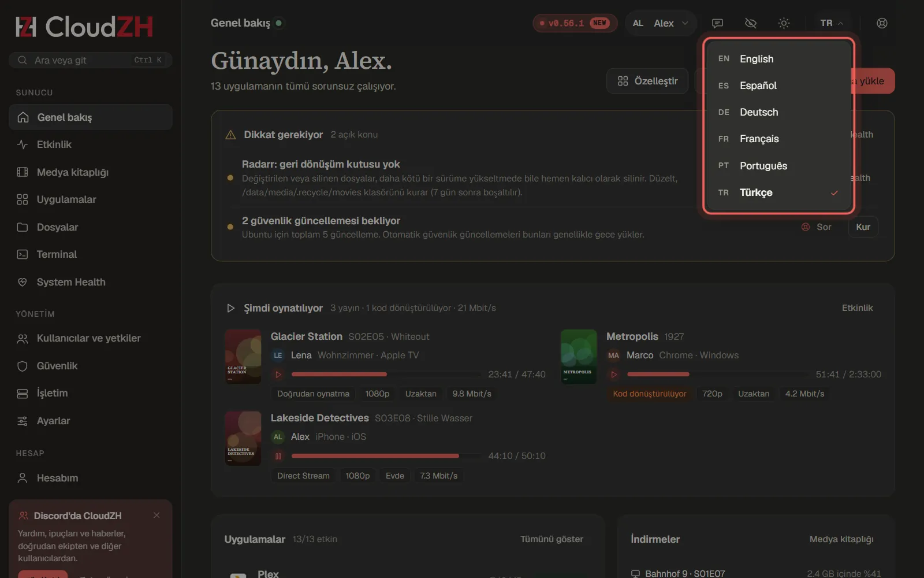Click the v0.56.1 NEW version badge
Viewport: 924px width, 578px height.
pyautogui.click(x=575, y=23)
